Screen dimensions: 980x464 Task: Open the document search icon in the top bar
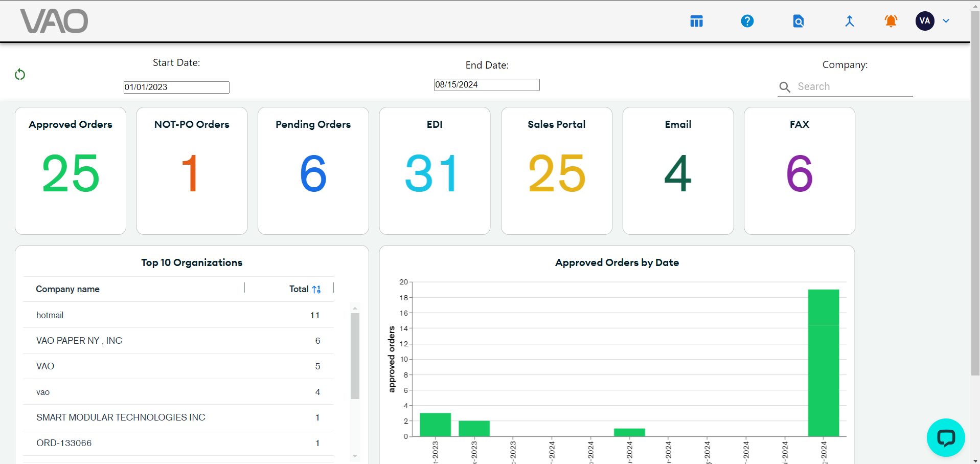coord(798,21)
